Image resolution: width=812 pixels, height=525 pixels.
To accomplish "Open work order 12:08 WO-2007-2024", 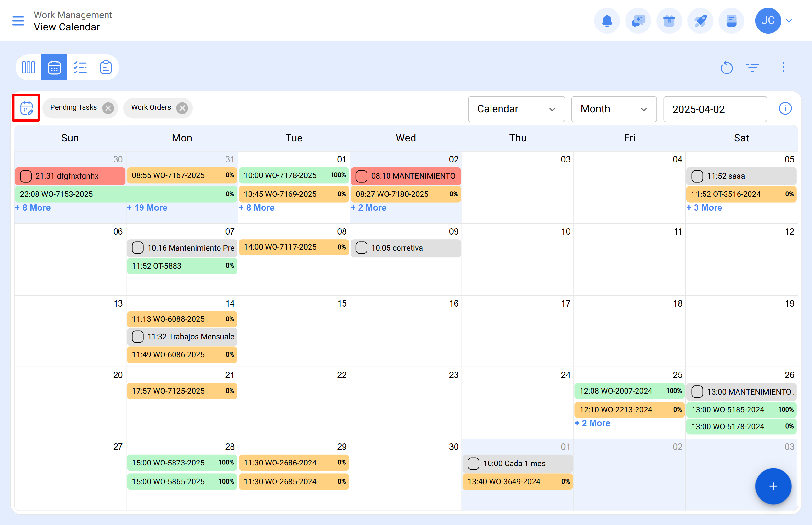I will point(629,391).
